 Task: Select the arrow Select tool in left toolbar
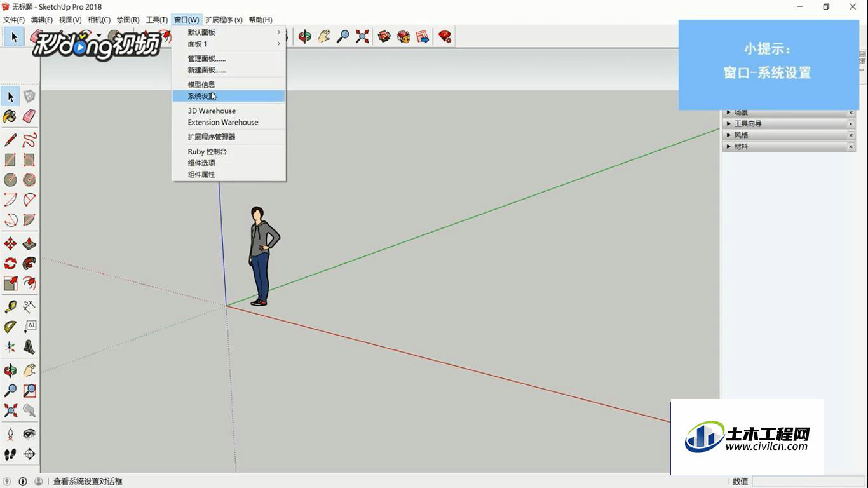pyautogui.click(x=10, y=97)
